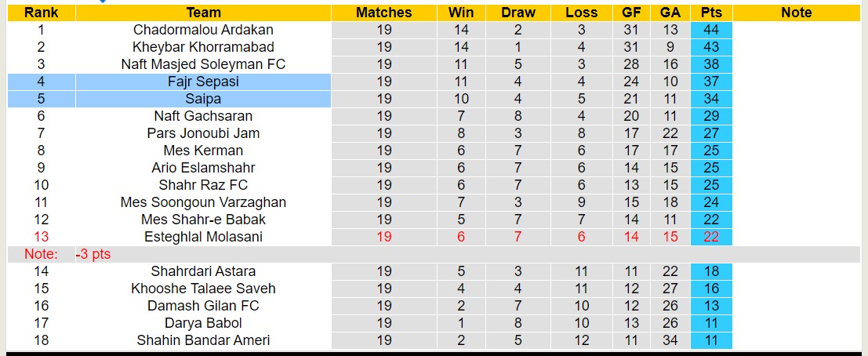Click the Shahin Bandar Ameri team
This screenshot has height=356, width=868.
tap(203, 340)
